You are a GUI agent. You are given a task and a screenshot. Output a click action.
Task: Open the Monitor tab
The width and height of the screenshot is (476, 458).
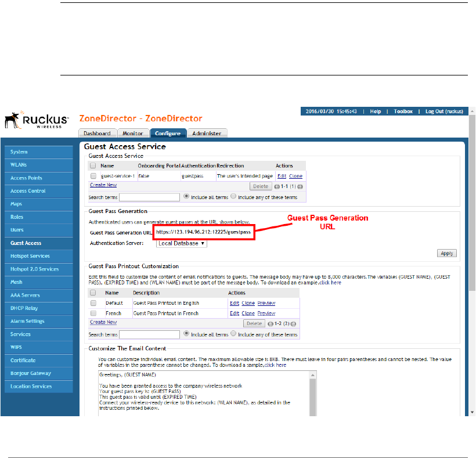click(133, 134)
